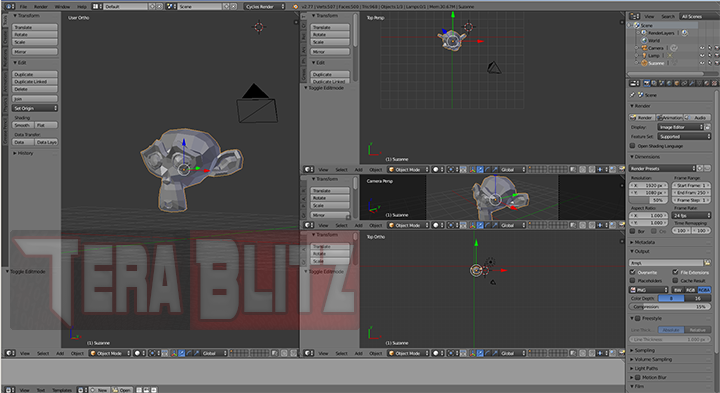Screen dimensions: 720x393
Task: Click the output path input field
Action: coord(666,263)
